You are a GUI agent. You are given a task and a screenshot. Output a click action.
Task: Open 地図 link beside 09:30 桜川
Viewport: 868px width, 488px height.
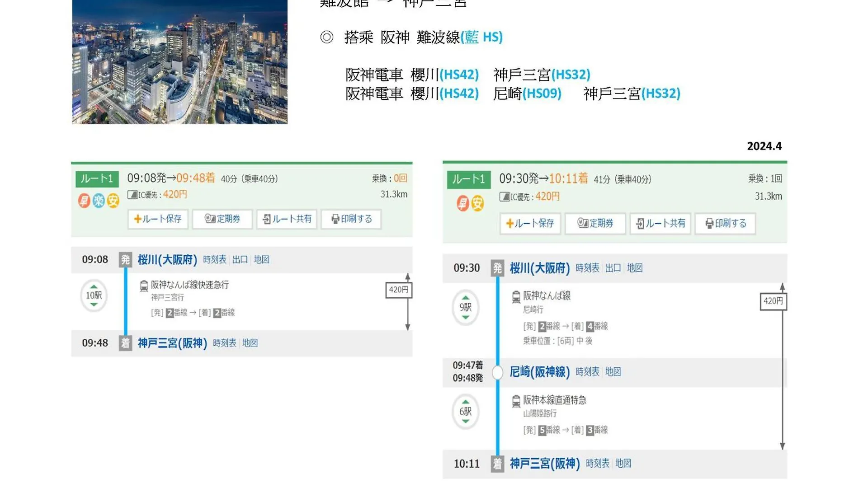tap(635, 268)
